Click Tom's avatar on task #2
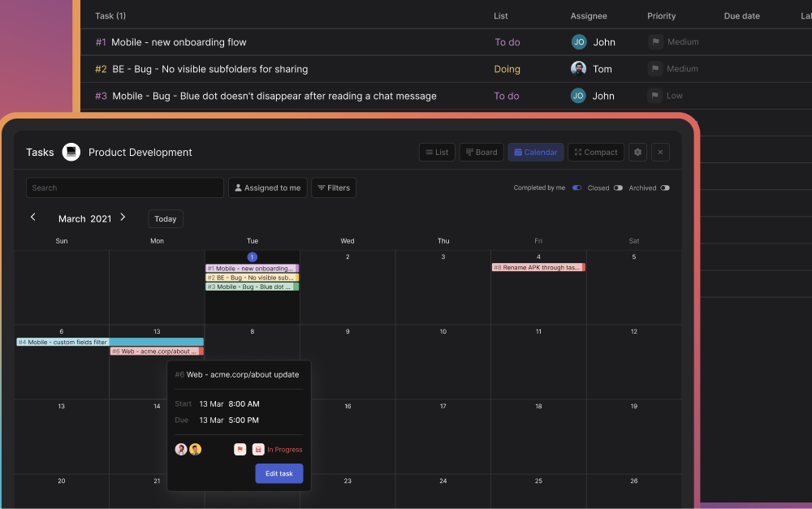812x509 pixels. [x=578, y=68]
